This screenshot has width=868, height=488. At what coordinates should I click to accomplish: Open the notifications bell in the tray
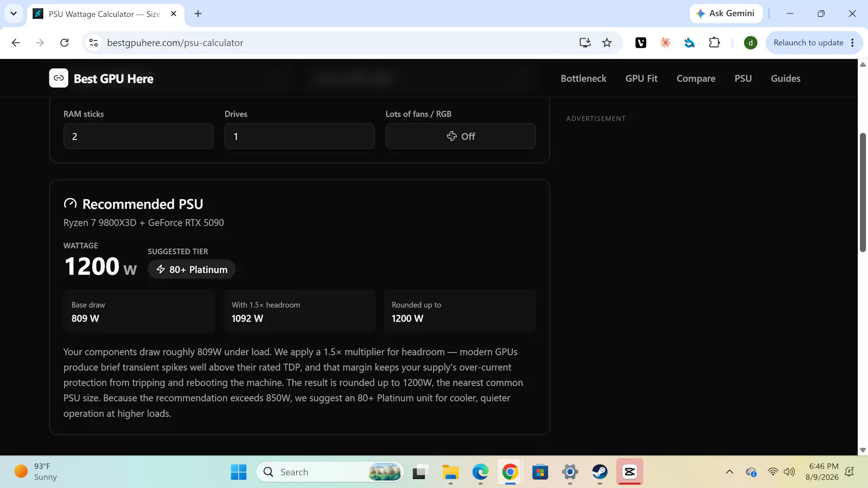(x=850, y=472)
